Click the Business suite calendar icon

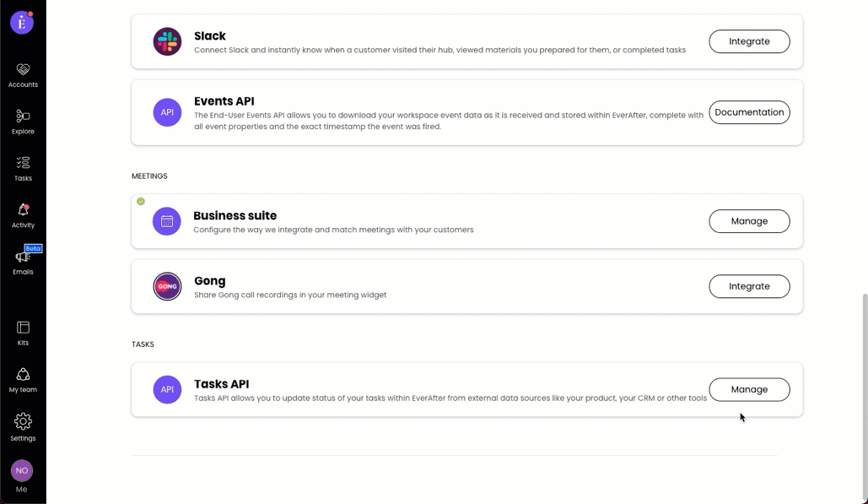pos(167,221)
